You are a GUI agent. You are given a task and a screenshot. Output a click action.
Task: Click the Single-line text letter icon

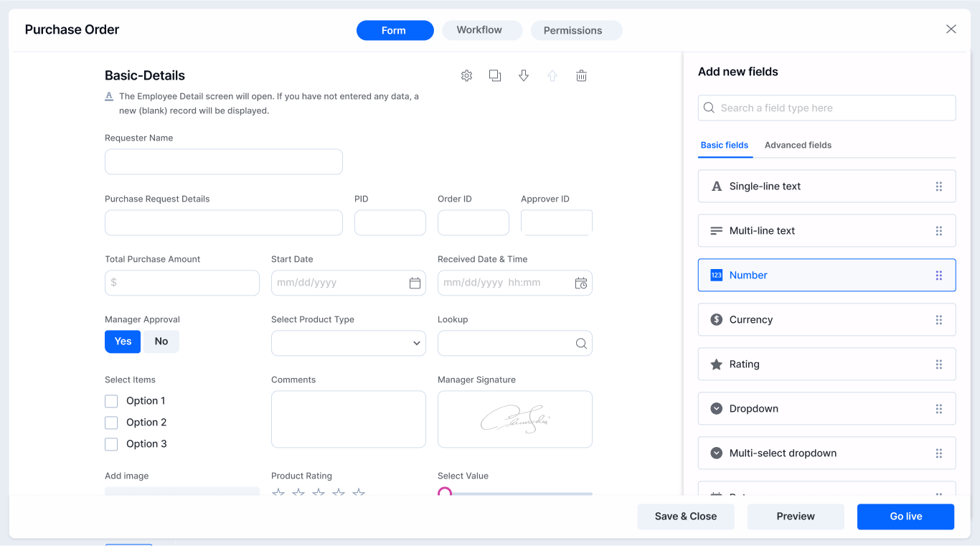click(x=716, y=187)
